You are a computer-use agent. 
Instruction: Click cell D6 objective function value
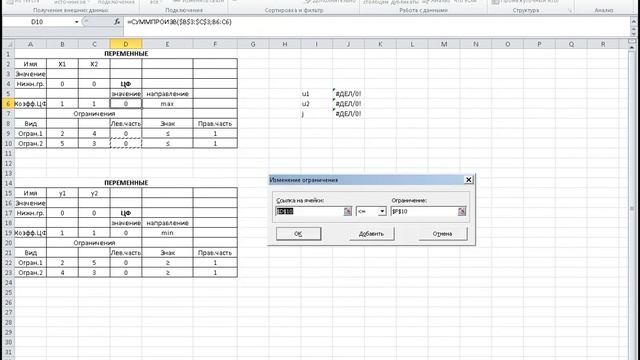pyautogui.click(x=126, y=104)
